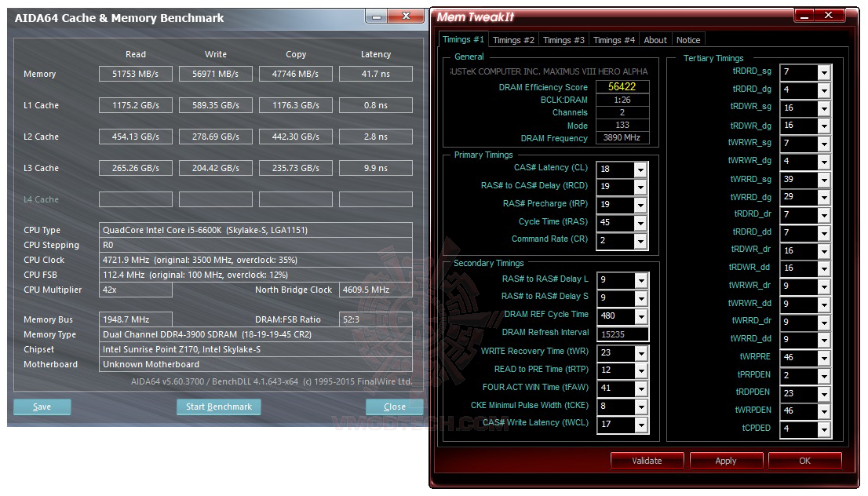The height and width of the screenshot is (496, 868).
Task: Expand the tWRRD_dd dropdown
Action: point(824,339)
